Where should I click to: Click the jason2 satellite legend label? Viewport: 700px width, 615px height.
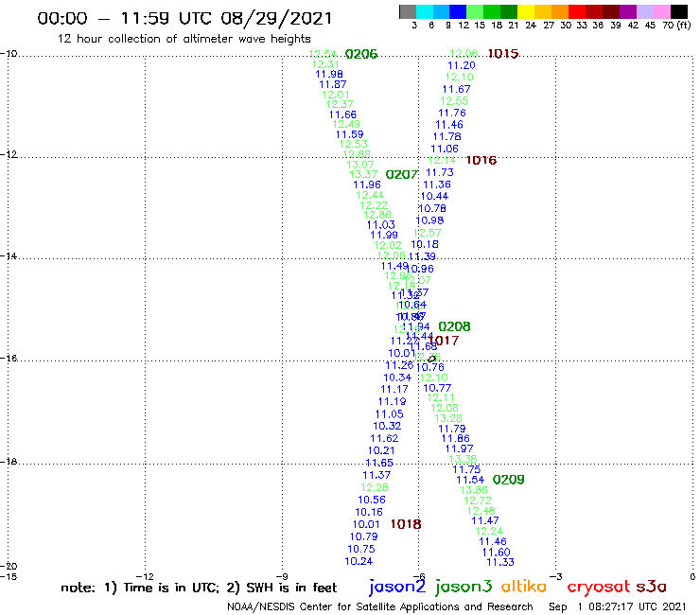coord(397,587)
